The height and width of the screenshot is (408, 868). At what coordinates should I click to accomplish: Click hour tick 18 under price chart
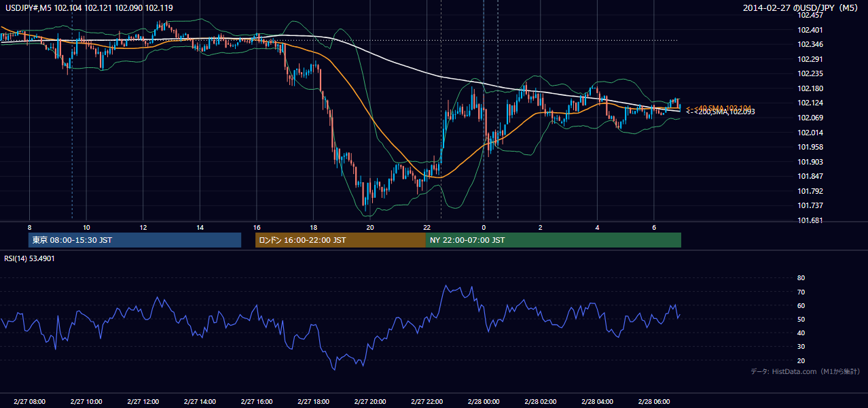(313, 227)
